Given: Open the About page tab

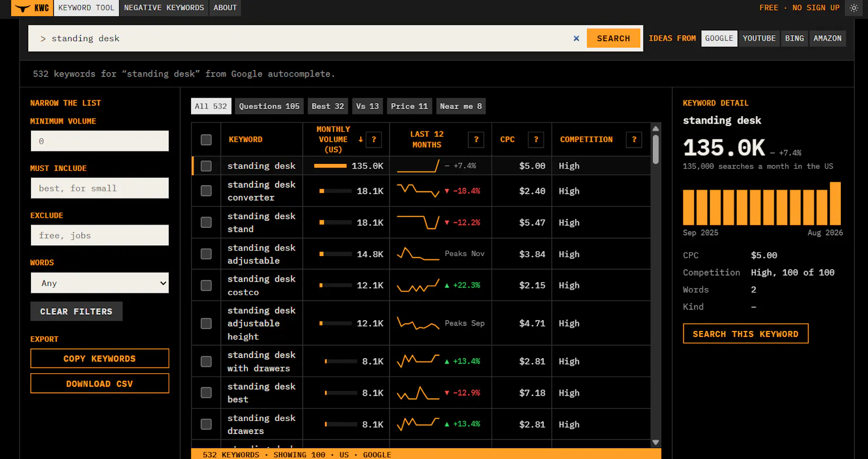Looking at the screenshot, I should point(225,8).
